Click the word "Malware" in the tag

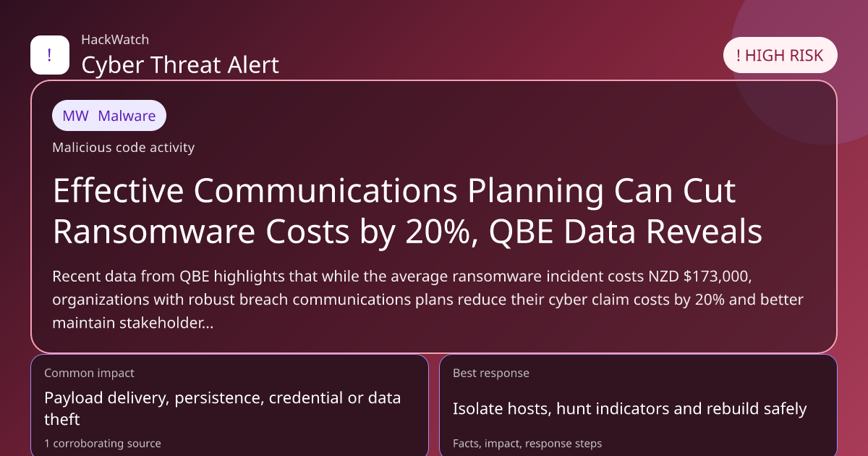click(127, 116)
